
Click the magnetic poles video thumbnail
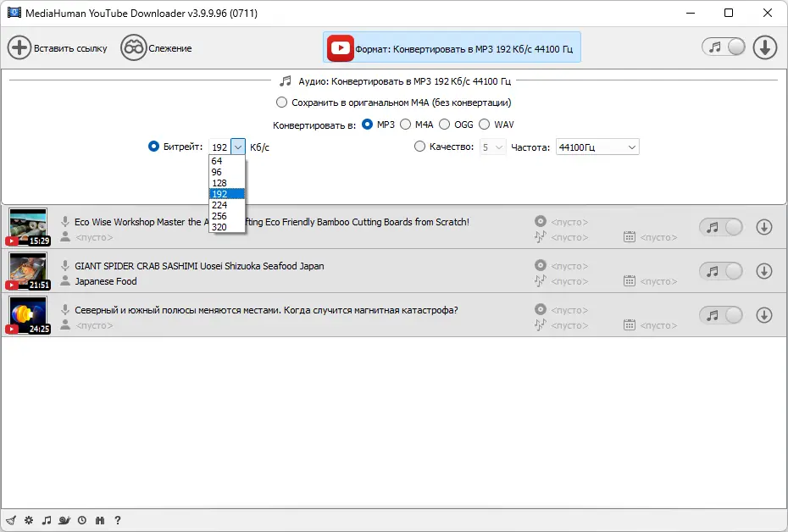pyautogui.click(x=28, y=315)
